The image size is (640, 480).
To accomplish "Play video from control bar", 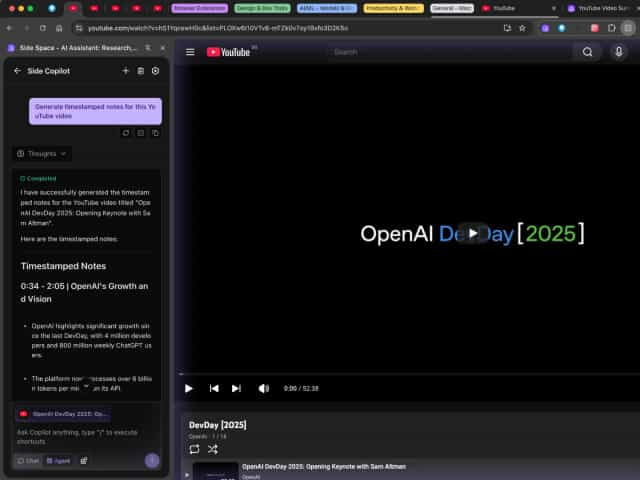I will (189, 388).
